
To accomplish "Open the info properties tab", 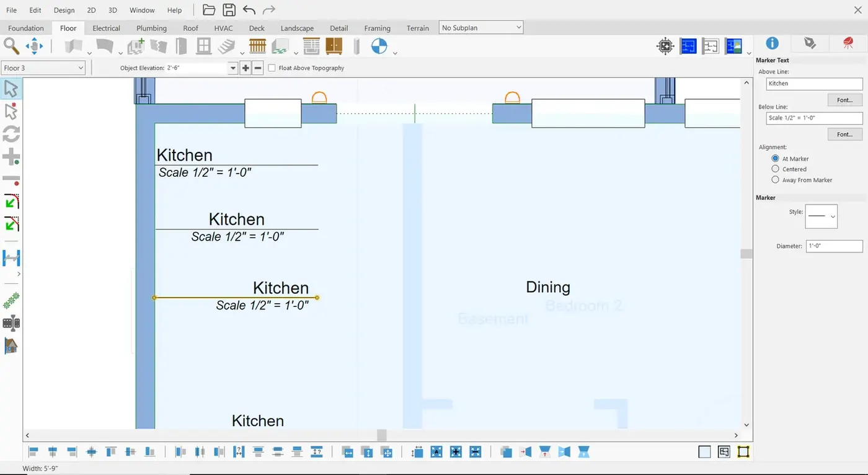I will (x=772, y=43).
